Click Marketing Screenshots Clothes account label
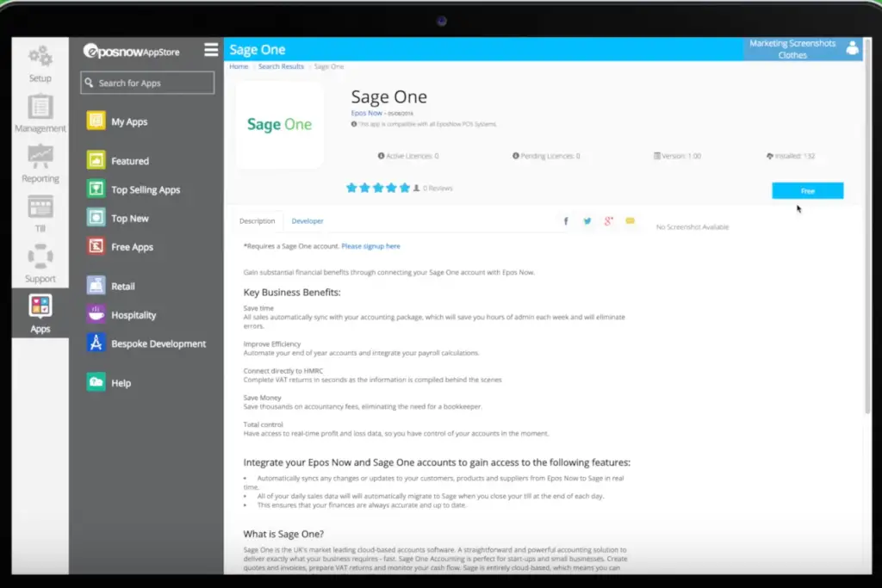Screen dimensions: 882x588 tap(792, 49)
